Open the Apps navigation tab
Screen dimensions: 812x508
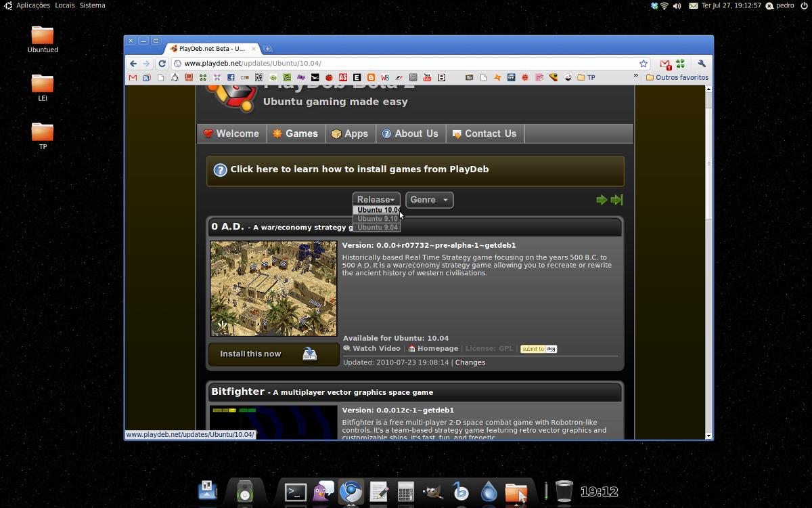tap(350, 133)
